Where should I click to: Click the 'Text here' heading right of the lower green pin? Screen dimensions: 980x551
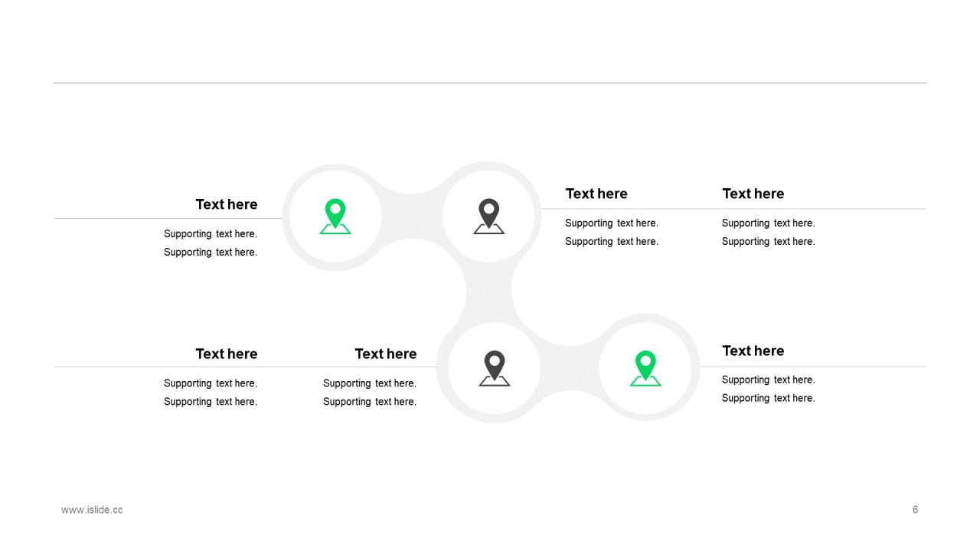(x=753, y=350)
